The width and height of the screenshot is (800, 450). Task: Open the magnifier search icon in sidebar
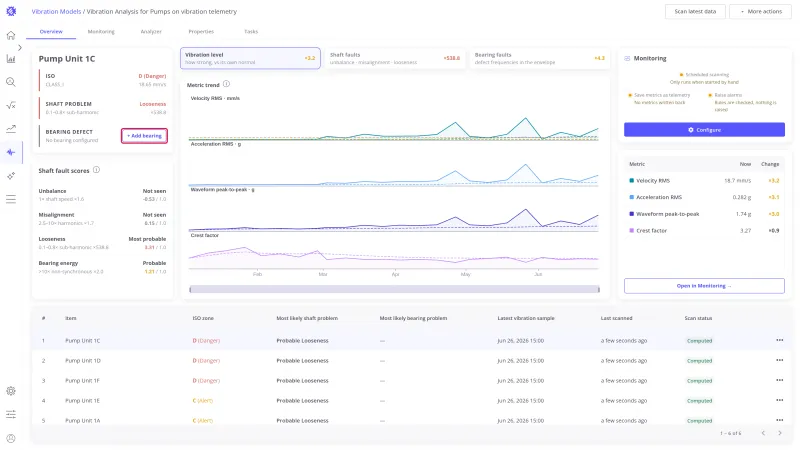click(11, 82)
